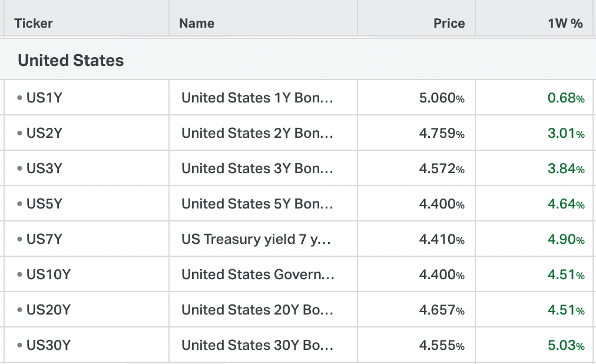Sort the table by Ticker column header
Image resolution: width=596 pixels, height=364 pixels.
(34, 24)
